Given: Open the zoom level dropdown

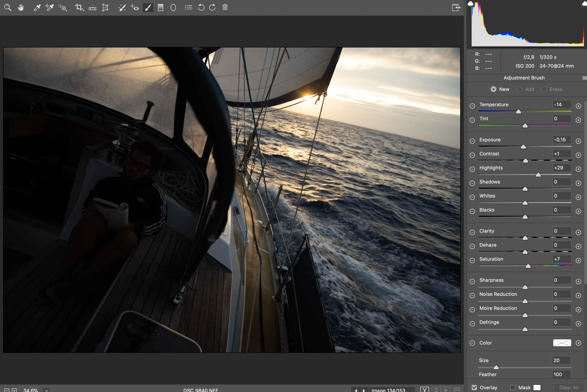Looking at the screenshot, I should [x=46, y=390].
